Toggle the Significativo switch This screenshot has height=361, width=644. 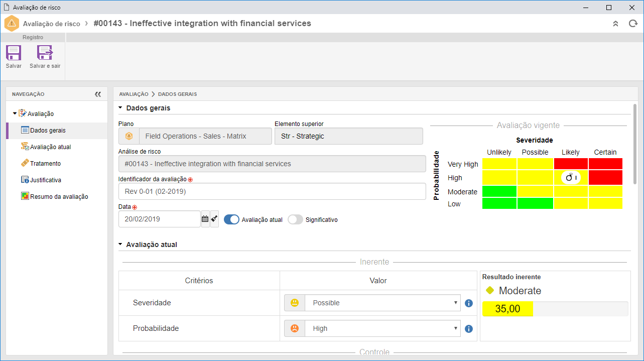(x=295, y=219)
